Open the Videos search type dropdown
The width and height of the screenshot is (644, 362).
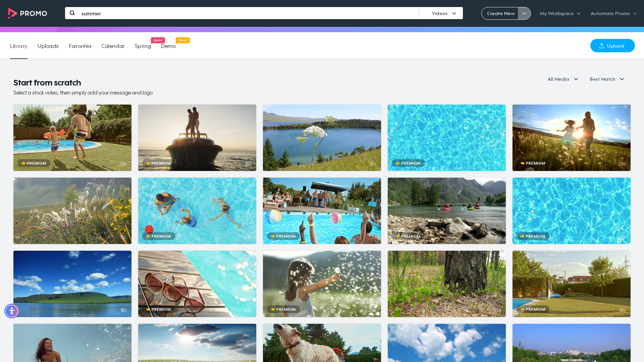tap(444, 13)
